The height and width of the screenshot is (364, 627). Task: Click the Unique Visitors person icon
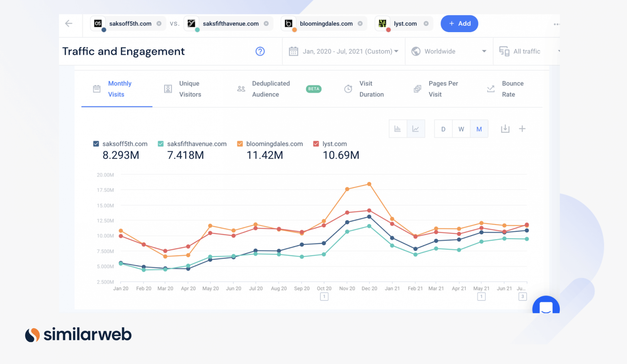(x=168, y=89)
